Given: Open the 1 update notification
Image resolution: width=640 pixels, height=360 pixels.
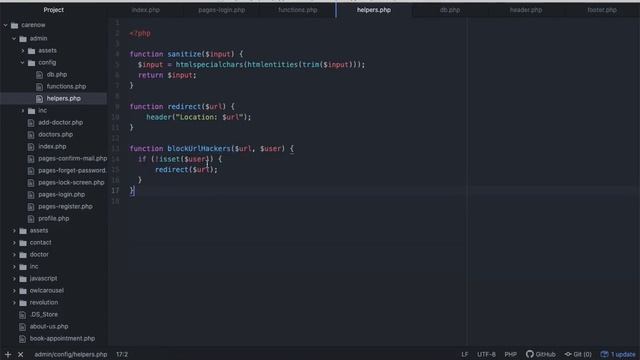Looking at the screenshot, I should click(618, 354).
